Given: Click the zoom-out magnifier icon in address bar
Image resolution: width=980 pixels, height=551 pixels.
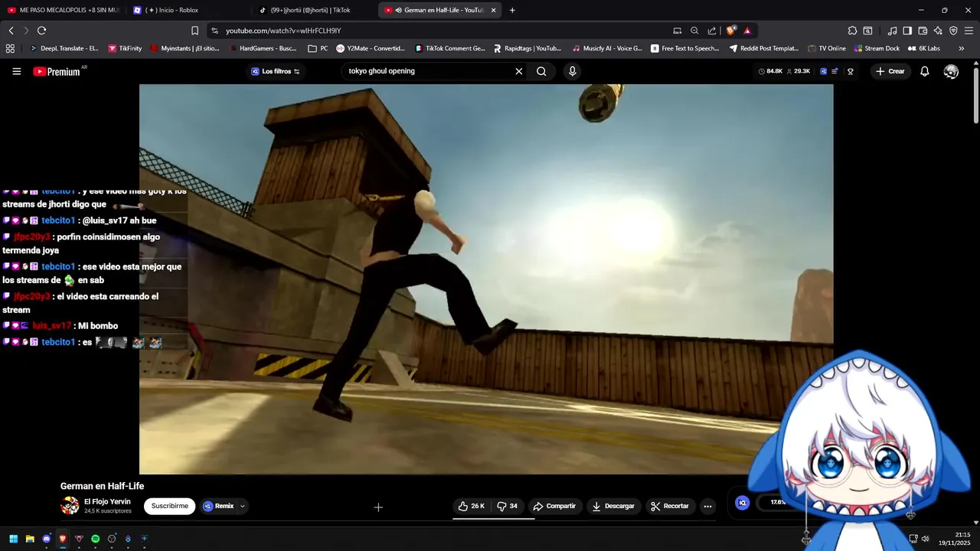Looking at the screenshot, I should tap(694, 31).
